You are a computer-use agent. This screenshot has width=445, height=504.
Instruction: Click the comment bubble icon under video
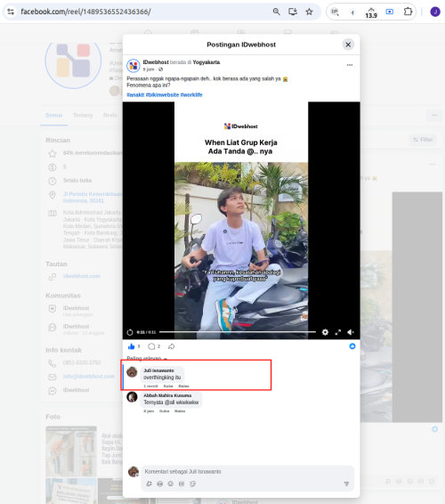pos(151,346)
